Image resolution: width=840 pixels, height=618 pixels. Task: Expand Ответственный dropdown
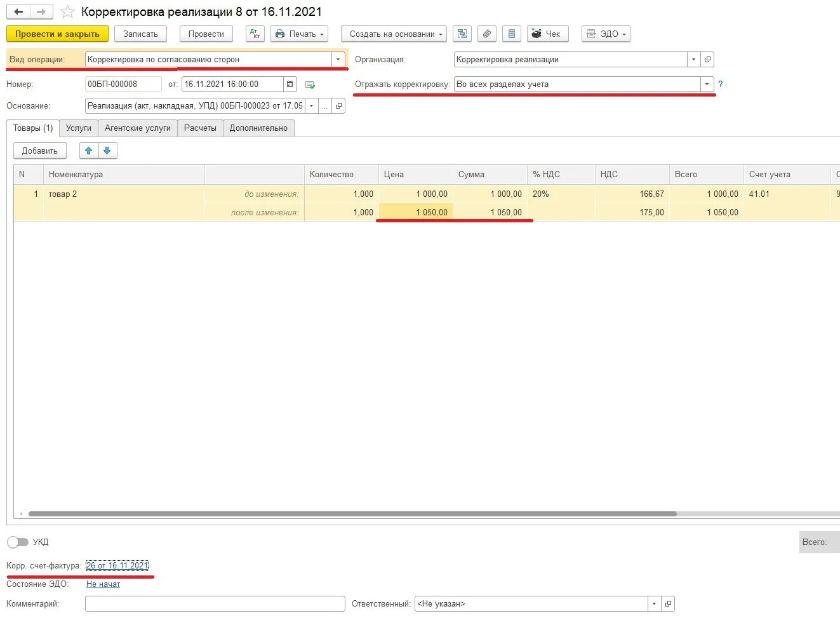point(655,603)
